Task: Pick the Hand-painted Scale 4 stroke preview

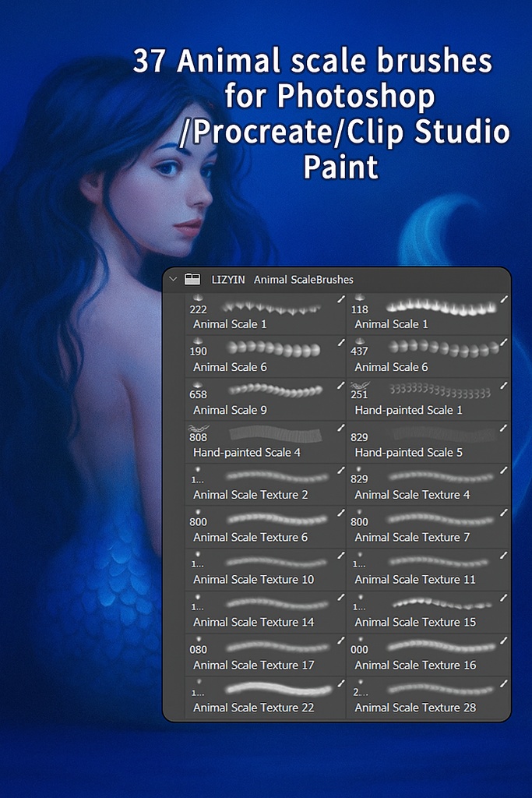Action: (276, 435)
